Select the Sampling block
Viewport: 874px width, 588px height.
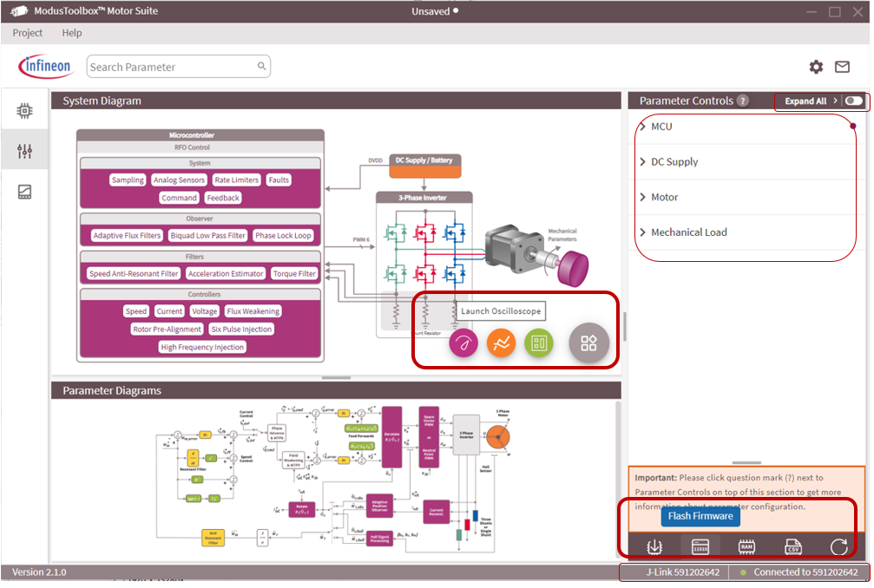pos(128,180)
